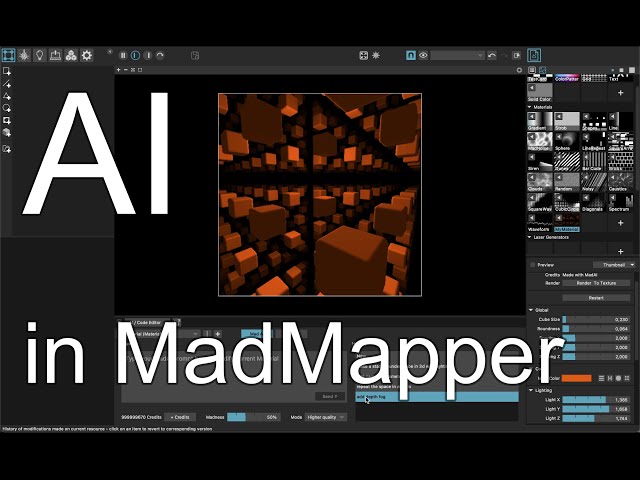Adjust the Light X slider
Viewport: 640px width, 480px height.
[596, 400]
